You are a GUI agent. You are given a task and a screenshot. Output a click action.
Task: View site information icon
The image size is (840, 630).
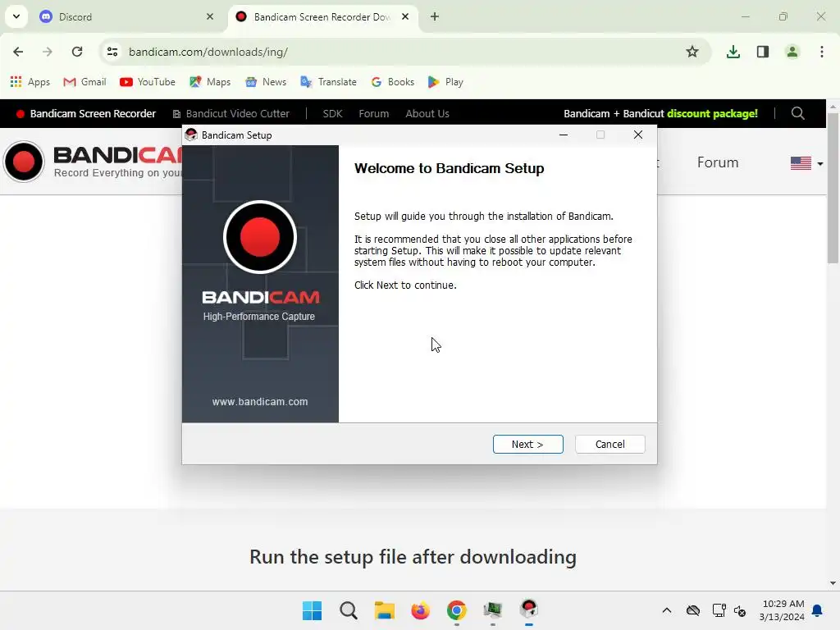112,52
